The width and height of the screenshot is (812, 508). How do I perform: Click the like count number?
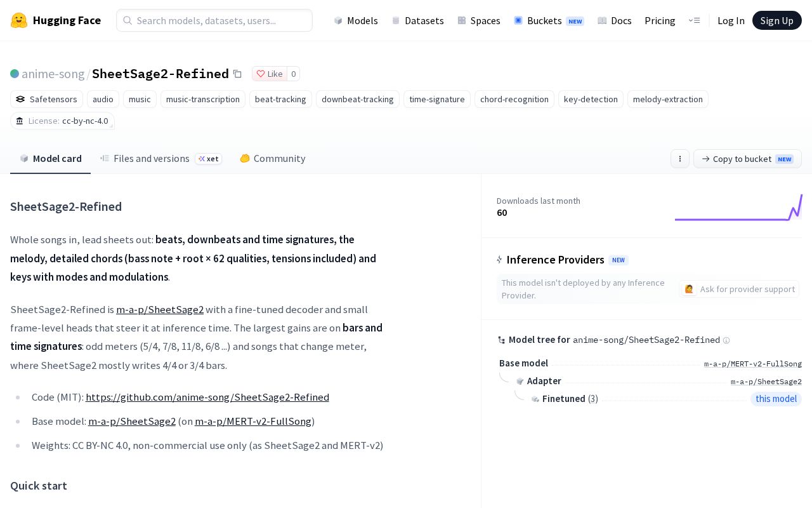point(293,74)
